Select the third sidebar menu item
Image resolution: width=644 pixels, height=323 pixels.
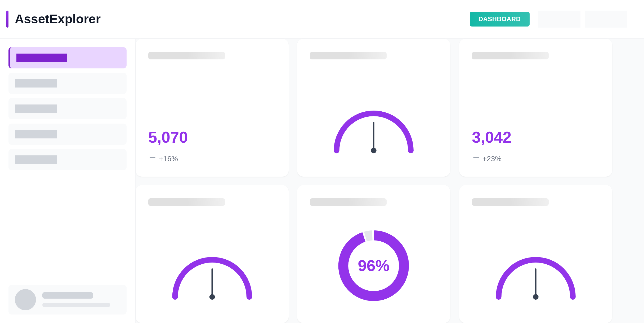click(x=68, y=109)
